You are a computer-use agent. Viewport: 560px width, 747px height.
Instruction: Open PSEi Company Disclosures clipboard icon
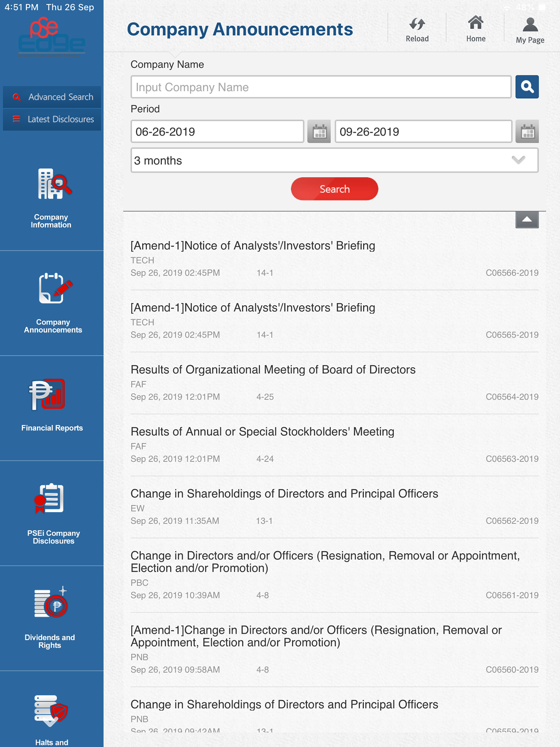pyautogui.click(x=49, y=498)
